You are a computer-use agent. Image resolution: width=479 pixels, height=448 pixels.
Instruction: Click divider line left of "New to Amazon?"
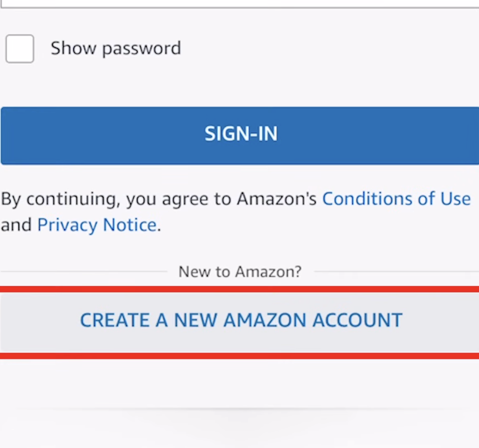(x=84, y=272)
